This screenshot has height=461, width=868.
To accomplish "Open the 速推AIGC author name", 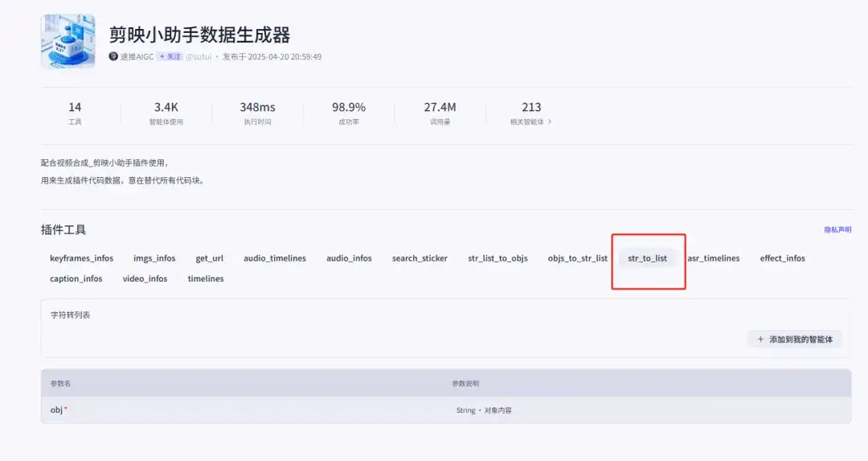I will (x=137, y=56).
